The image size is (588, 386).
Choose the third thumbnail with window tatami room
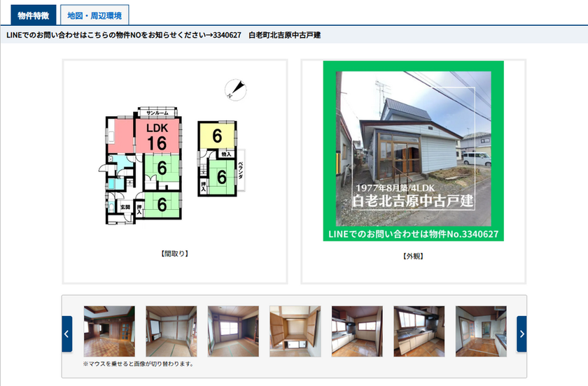click(233, 331)
